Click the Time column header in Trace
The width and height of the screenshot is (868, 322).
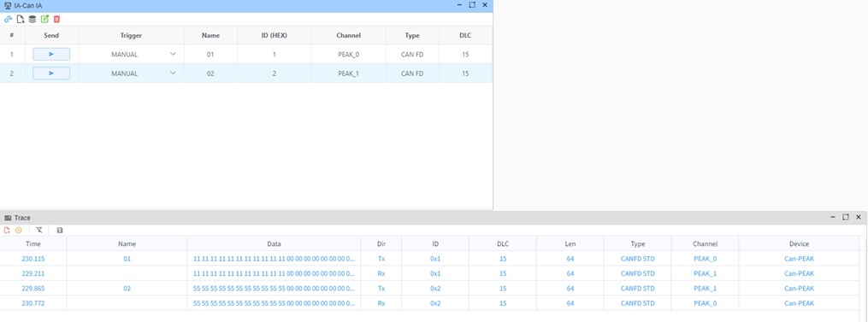32,243
